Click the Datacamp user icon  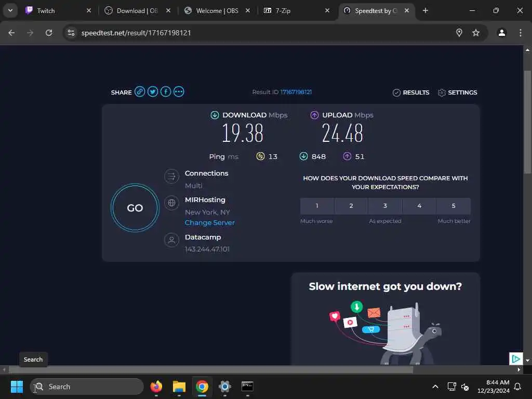click(x=171, y=240)
